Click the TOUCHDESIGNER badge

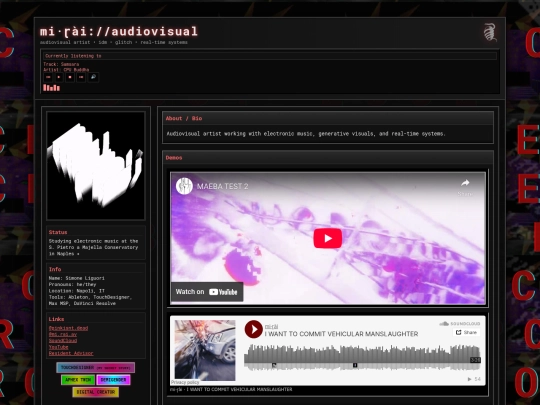[95, 367]
